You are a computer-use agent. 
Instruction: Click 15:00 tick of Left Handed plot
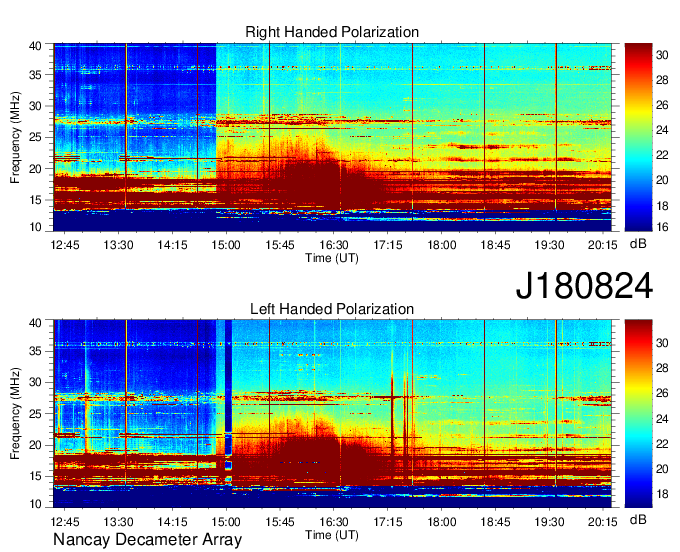point(226,521)
